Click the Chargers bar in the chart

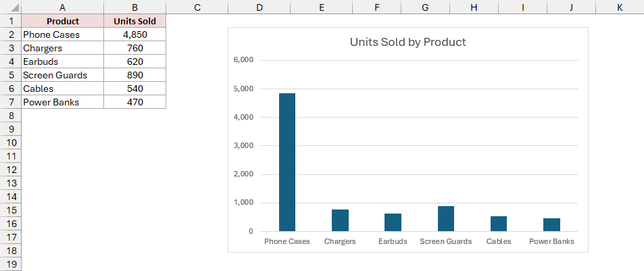coord(340,220)
